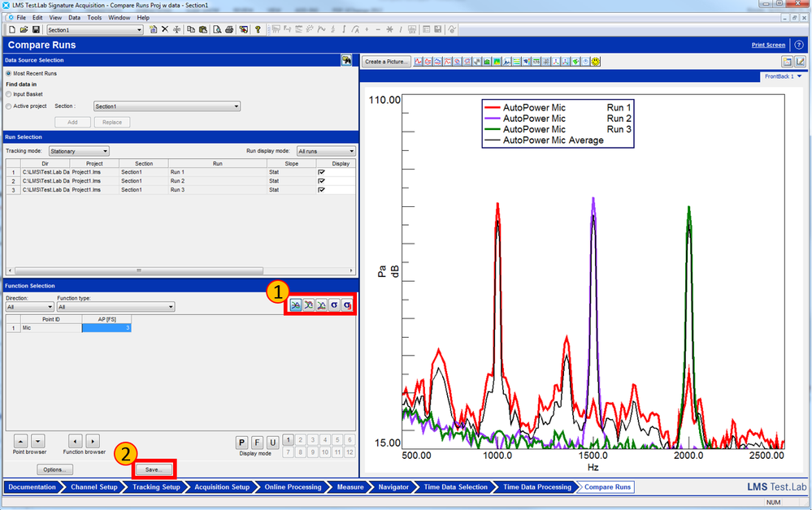Click the Copy icon in the toolbar
812x510 pixels.
click(190, 29)
